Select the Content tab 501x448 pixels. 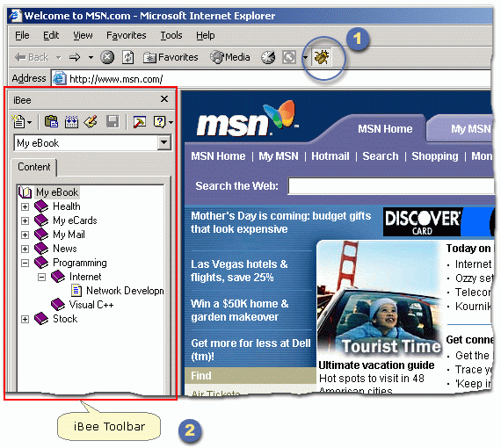[34, 167]
